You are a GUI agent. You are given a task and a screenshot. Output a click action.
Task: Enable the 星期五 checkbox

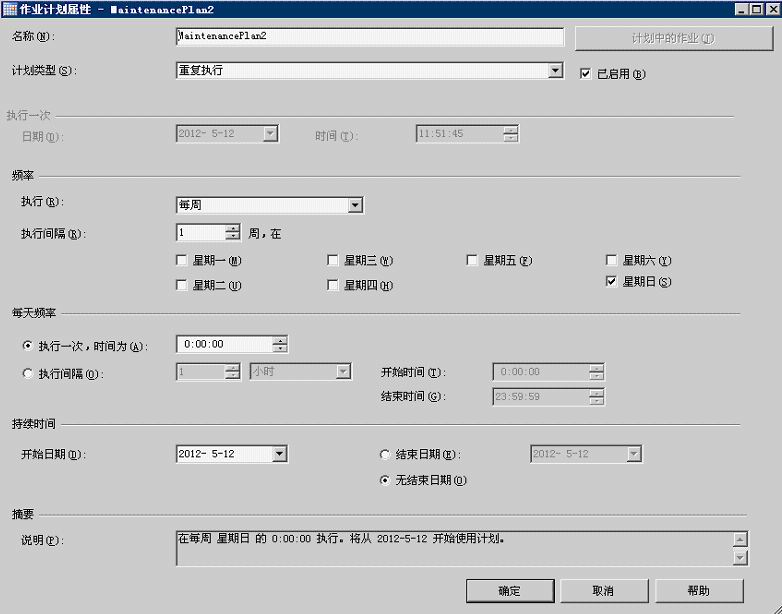coord(473,261)
